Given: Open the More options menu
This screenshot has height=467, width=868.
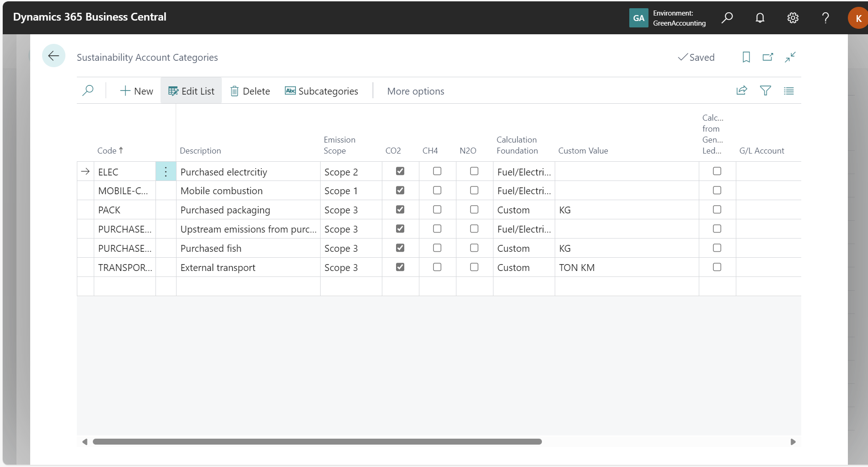Looking at the screenshot, I should (x=415, y=91).
